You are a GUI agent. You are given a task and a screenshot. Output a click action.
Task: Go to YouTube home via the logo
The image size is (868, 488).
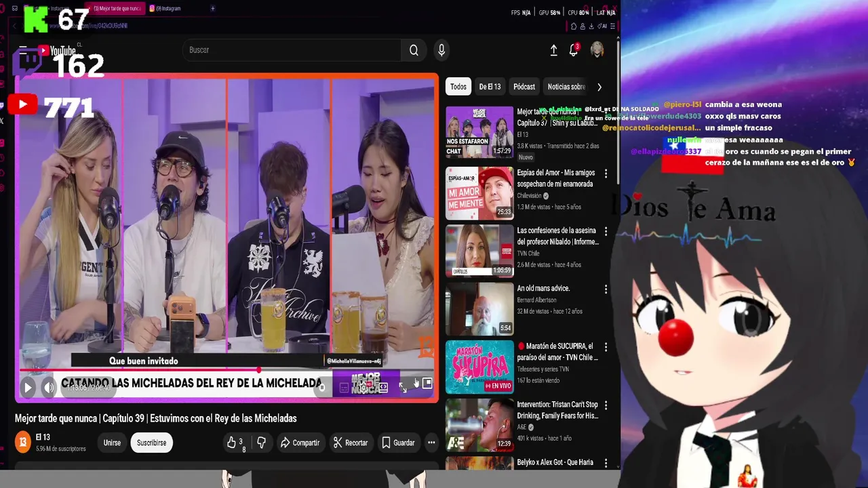coord(58,51)
